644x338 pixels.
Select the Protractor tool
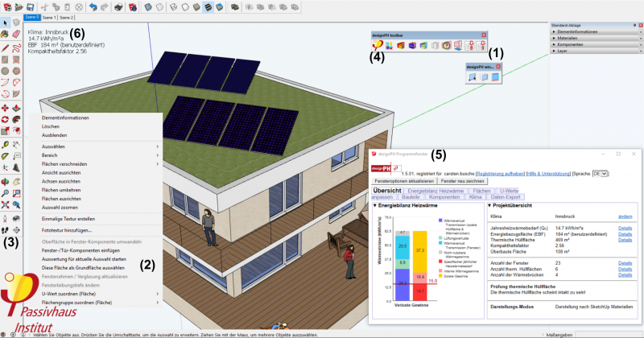coord(5,156)
